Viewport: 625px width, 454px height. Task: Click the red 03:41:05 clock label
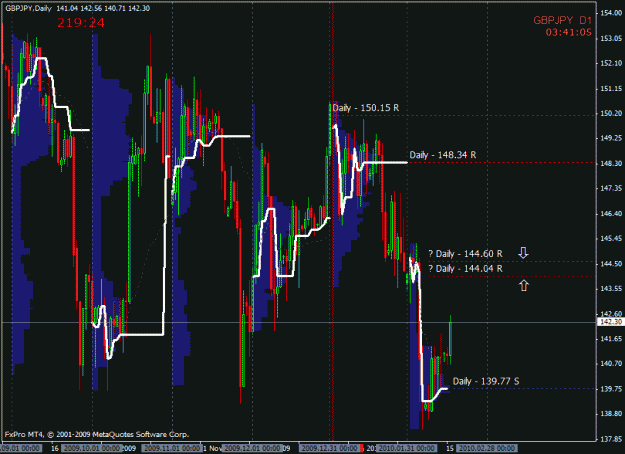(x=568, y=32)
